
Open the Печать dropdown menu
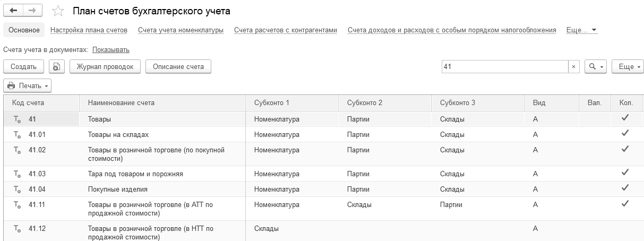28,85
